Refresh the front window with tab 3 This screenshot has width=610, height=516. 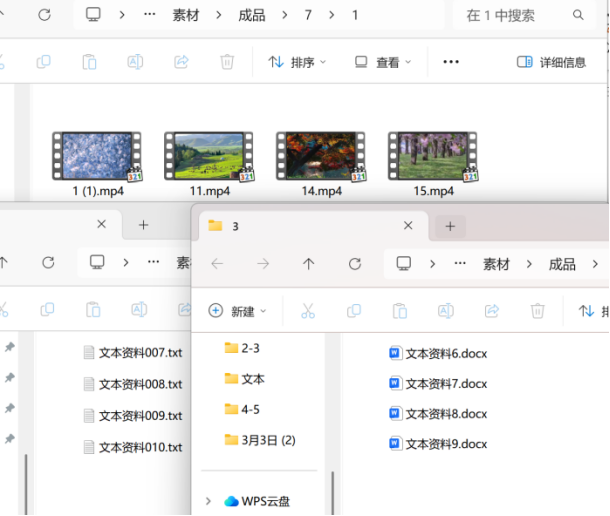coord(354,264)
